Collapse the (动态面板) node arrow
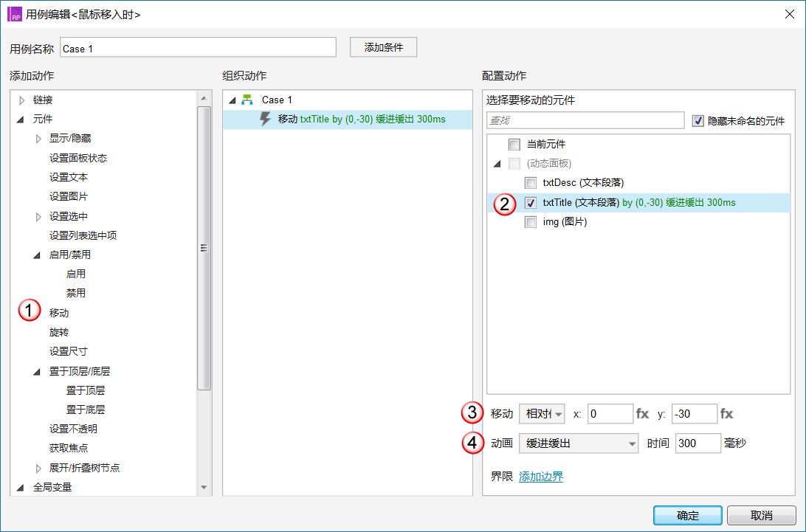The height and width of the screenshot is (532, 806). (497, 164)
